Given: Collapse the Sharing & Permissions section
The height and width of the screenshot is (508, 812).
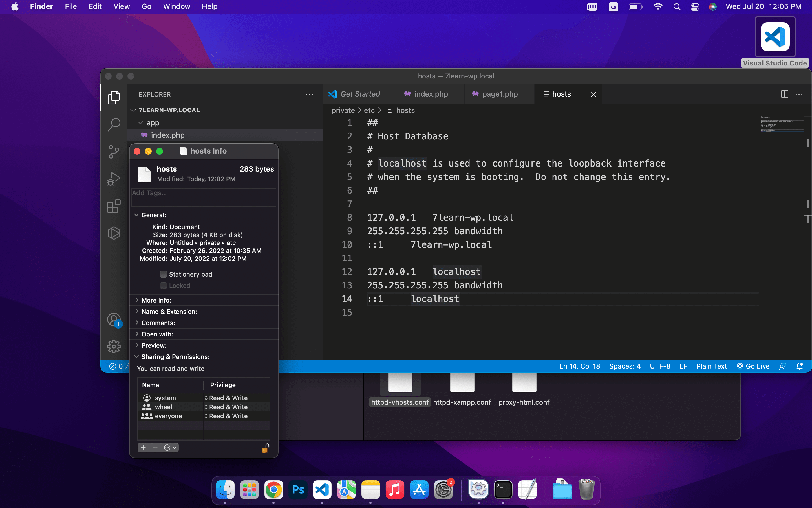Looking at the screenshot, I should tap(136, 356).
